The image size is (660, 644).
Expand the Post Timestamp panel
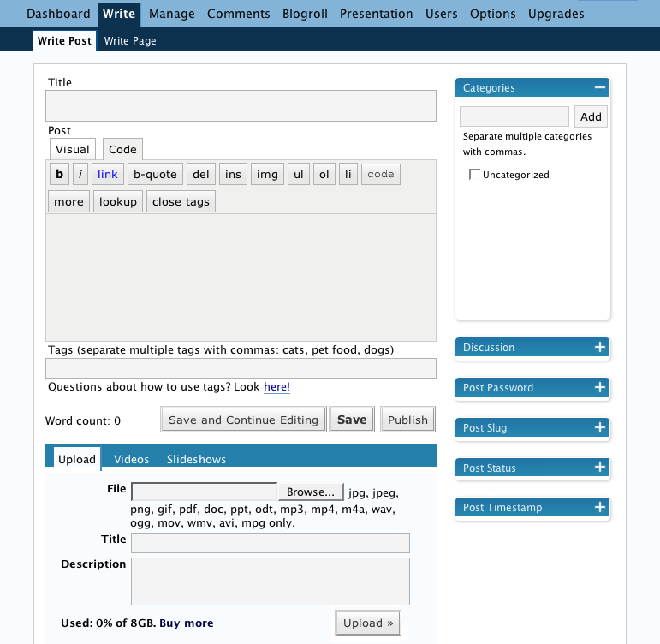tap(599, 507)
